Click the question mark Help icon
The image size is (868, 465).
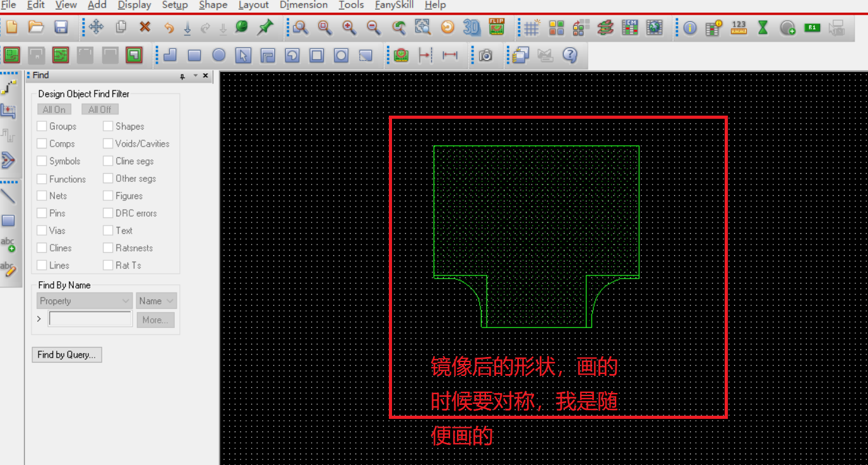point(570,56)
